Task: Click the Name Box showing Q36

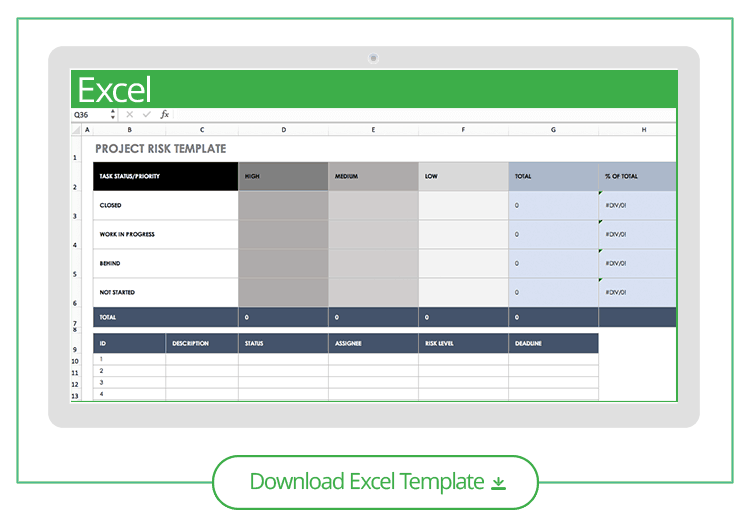Action: click(x=90, y=115)
